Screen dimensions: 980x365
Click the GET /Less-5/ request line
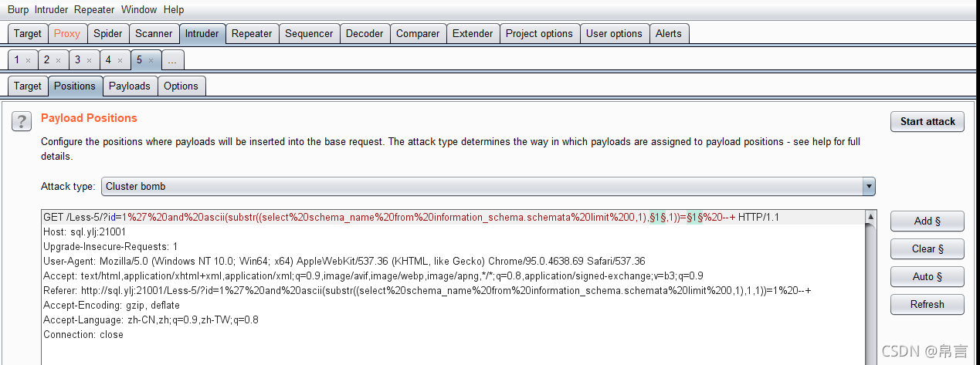(x=412, y=218)
